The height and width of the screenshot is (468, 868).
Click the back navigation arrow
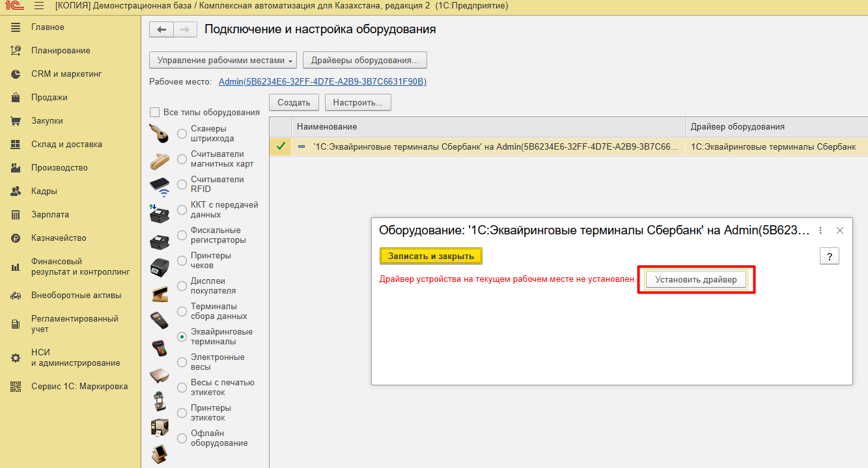(x=161, y=29)
